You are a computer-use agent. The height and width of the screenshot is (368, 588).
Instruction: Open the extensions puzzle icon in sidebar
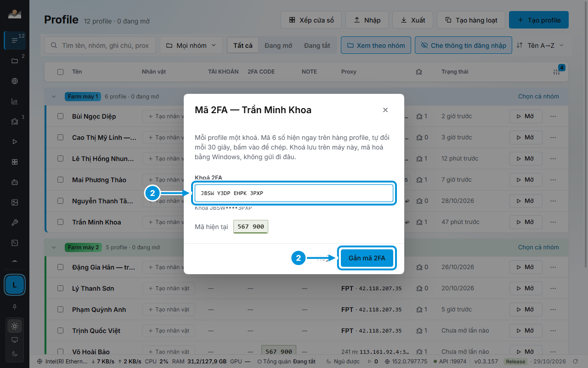pyautogui.click(x=15, y=121)
